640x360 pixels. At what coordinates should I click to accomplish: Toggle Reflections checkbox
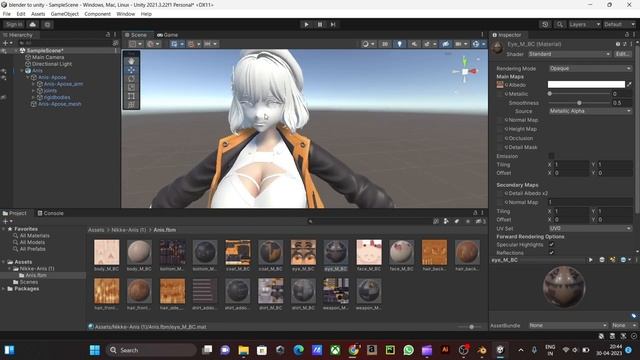pyautogui.click(x=551, y=253)
